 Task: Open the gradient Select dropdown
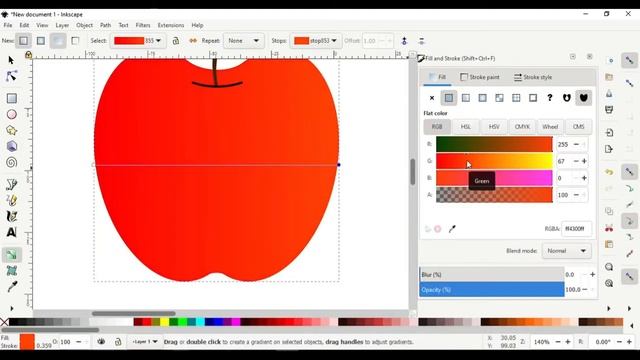138,41
